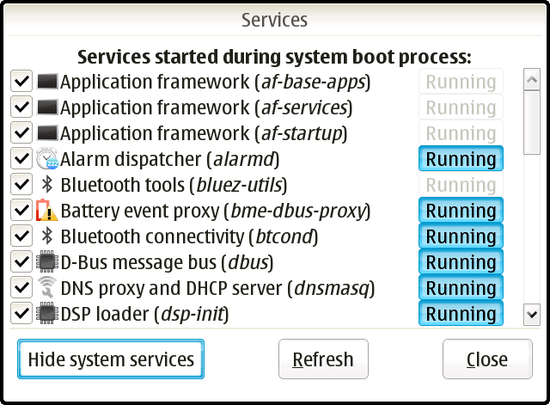
Task: Toggle D-Bus message bus checkbox
Action: 21,262
